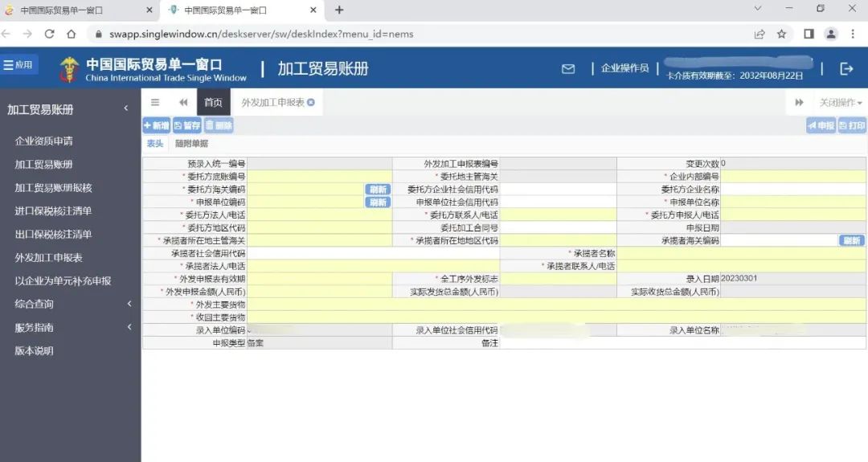The image size is (868, 462).
Task: Click 刷新 button next to 承揽者海关编码
Action: (x=852, y=241)
